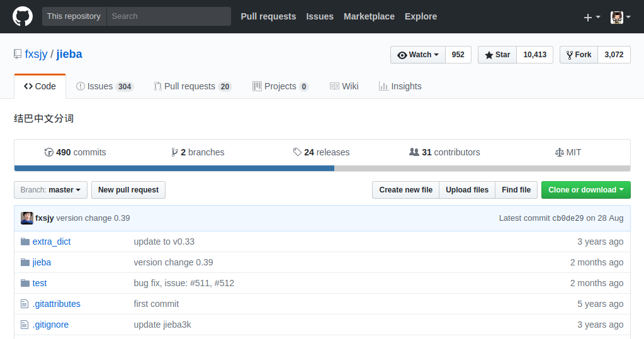This screenshot has height=339, width=644.
Task: Open Explore in top navigation
Action: pyautogui.click(x=421, y=16)
